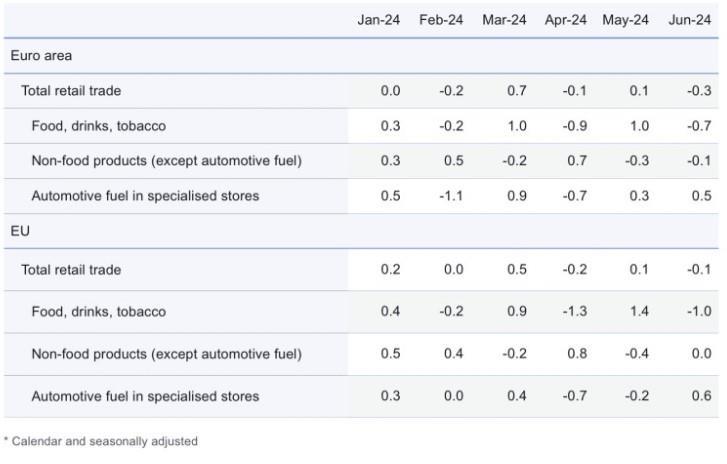The height and width of the screenshot is (464, 727).
Task: Select the Apr-24 column header
Action: (x=565, y=20)
